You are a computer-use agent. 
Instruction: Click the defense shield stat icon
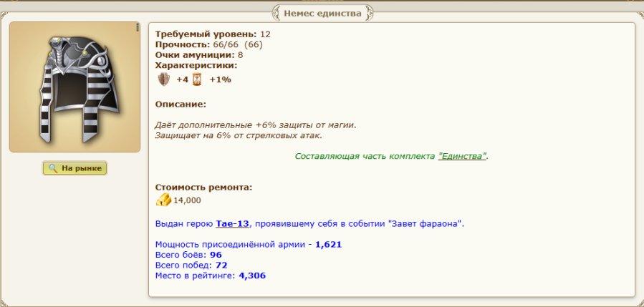164,79
